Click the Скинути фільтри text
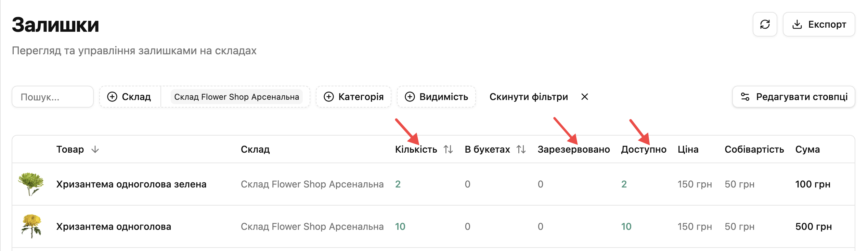The width and height of the screenshot is (868, 251). click(529, 97)
